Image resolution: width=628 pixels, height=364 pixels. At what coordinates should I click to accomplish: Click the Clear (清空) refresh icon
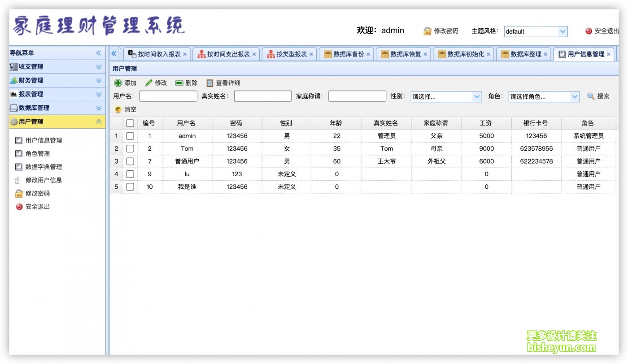click(118, 109)
